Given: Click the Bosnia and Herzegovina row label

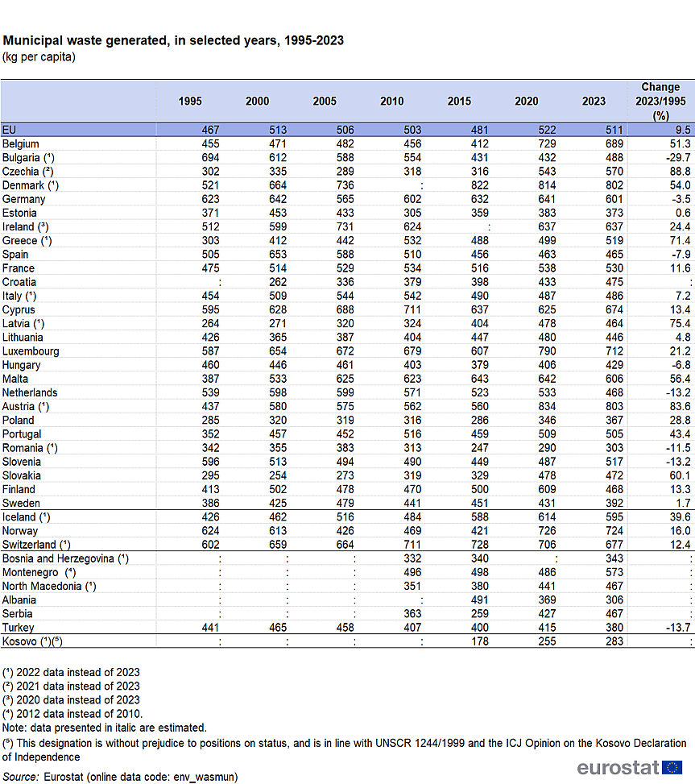Looking at the screenshot, I should [65, 558].
